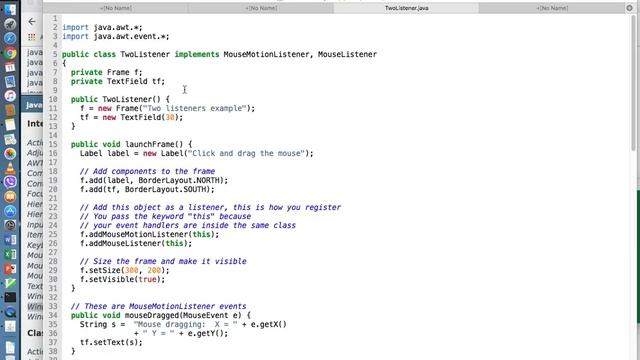This screenshot has width=640, height=360.
Task: Click 'mouseDragged' method name on line 34
Action: click(151, 315)
